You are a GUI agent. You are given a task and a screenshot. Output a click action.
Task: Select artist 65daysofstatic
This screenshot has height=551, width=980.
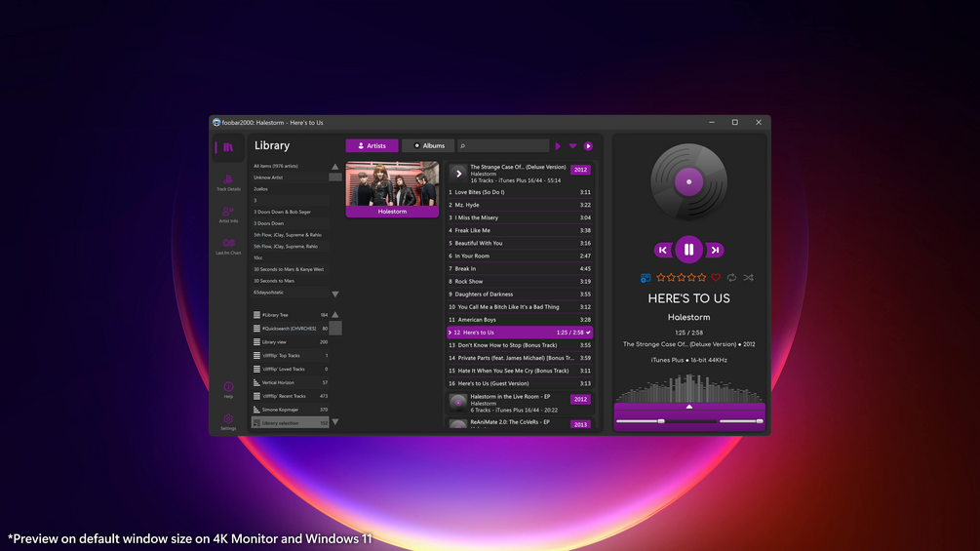click(290, 293)
